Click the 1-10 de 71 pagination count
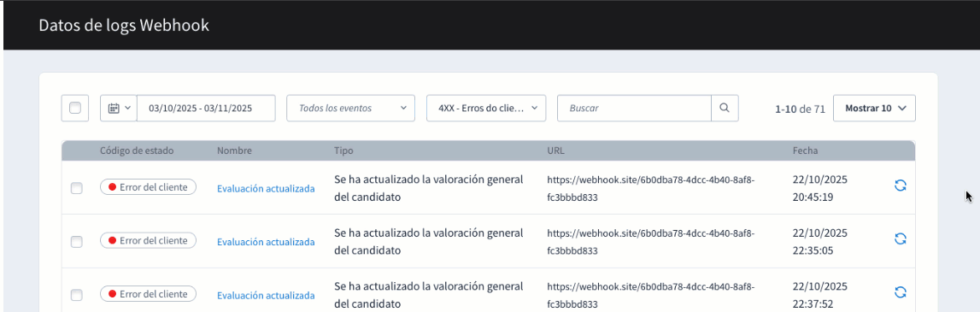The image size is (980, 312). (800, 109)
